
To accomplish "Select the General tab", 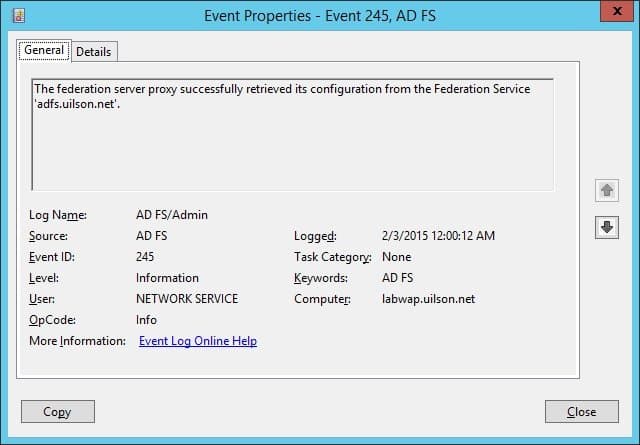I will (44, 50).
